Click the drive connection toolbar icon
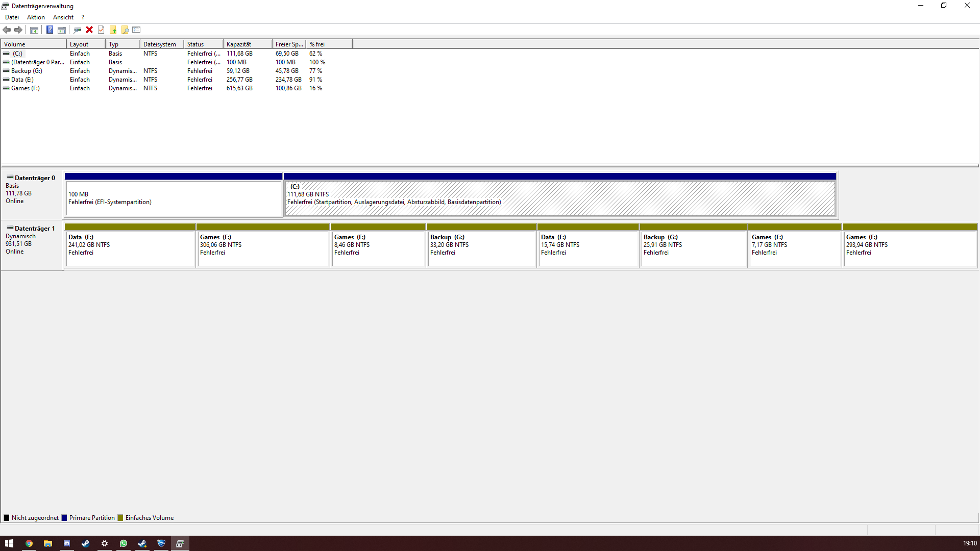The width and height of the screenshot is (980, 551). click(x=77, y=30)
